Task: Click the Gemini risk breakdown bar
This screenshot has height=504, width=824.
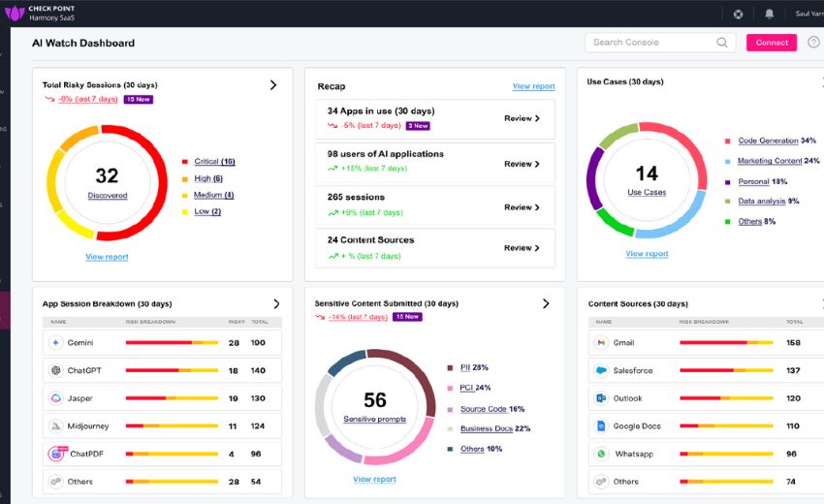Action: click(x=172, y=343)
